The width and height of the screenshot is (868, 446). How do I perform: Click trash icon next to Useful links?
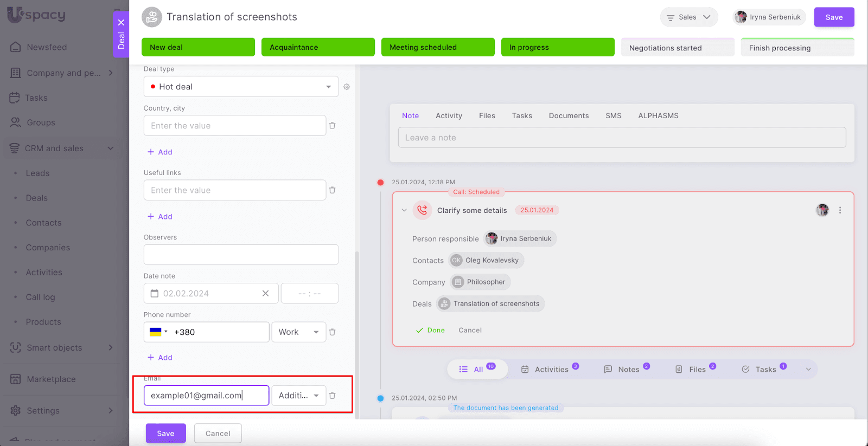tap(333, 190)
